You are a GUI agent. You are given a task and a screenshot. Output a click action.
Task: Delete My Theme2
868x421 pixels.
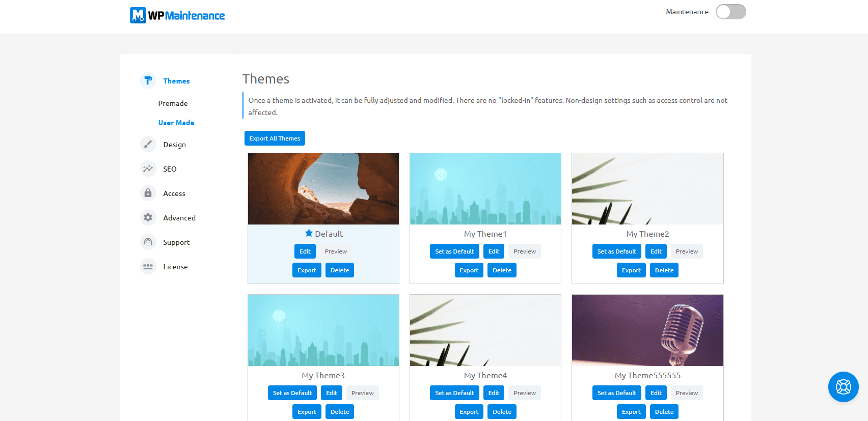coord(664,270)
